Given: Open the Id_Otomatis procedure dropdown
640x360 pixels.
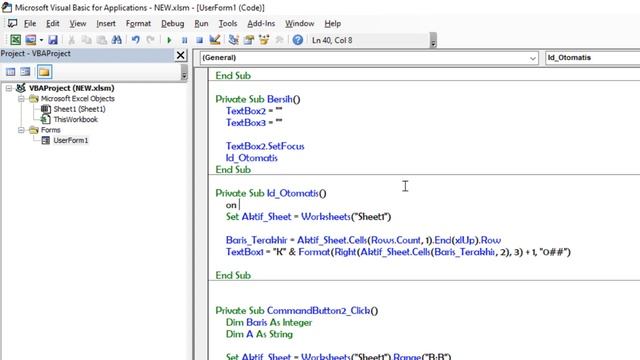Looking at the screenshot, I should click(x=593, y=58).
